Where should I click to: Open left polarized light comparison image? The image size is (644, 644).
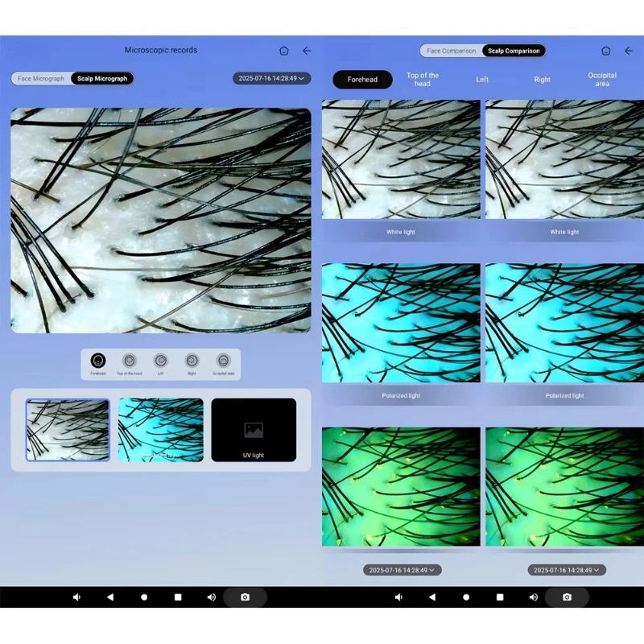tap(401, 323)
